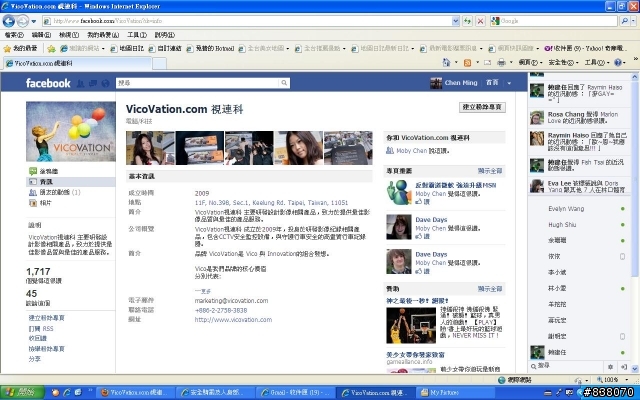
Task: Click the Facebook search magnifier icon
Action: tap(284, 83)
